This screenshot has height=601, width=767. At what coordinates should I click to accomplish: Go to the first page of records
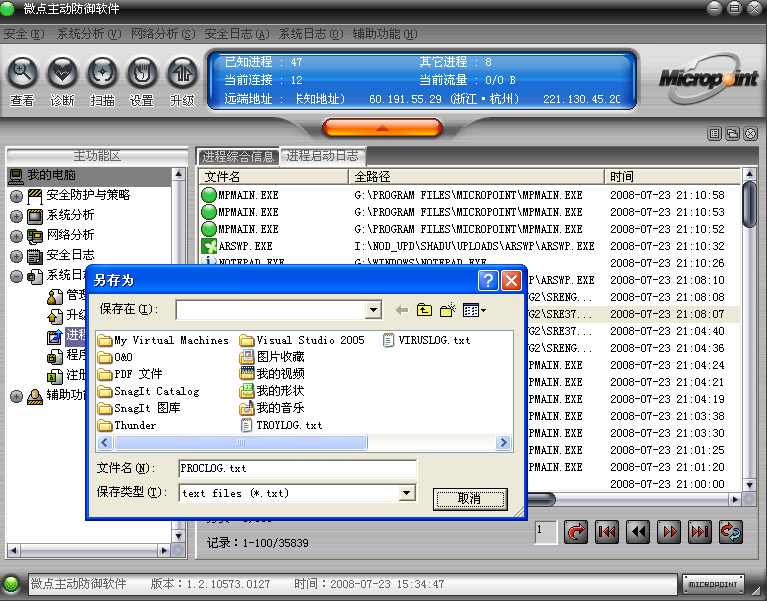tap(607, 532)
